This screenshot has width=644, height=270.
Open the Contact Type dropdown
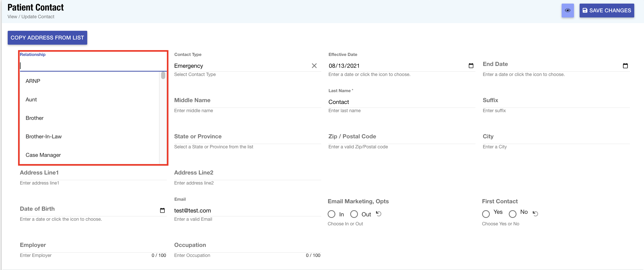point(241,66)
